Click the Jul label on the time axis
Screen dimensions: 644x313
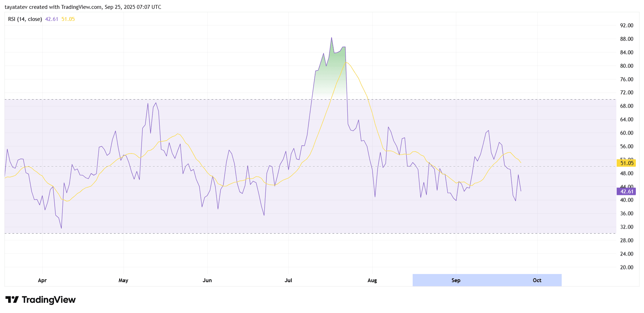click(288, 280)
